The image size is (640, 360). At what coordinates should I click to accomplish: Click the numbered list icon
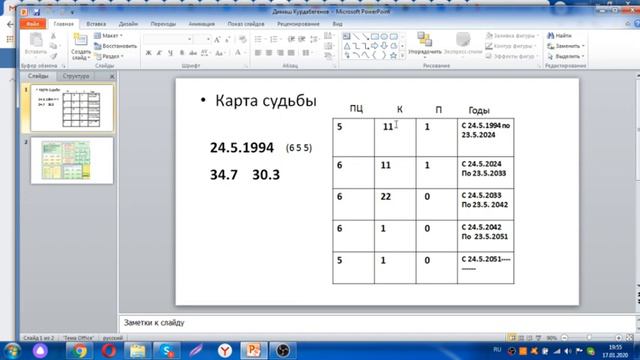(274, 40)
